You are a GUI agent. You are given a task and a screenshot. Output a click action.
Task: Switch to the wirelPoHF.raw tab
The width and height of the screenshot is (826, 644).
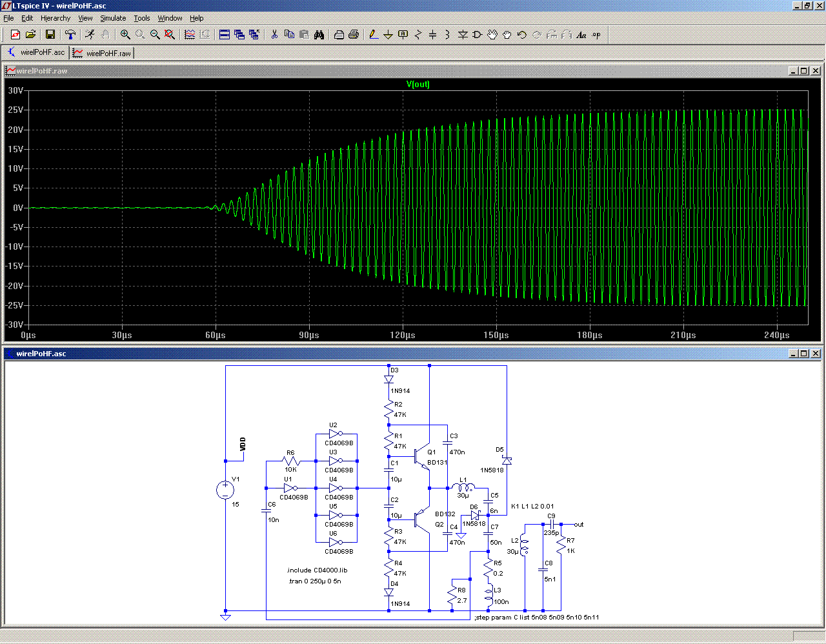click(102, 53)
